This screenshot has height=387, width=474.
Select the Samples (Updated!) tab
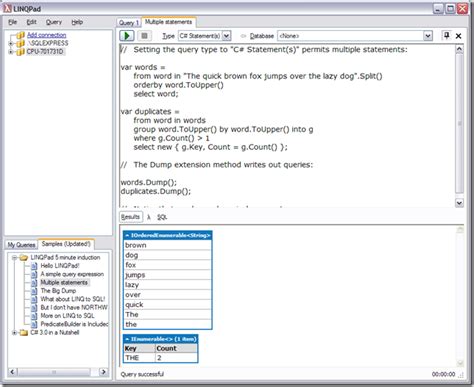66,244
